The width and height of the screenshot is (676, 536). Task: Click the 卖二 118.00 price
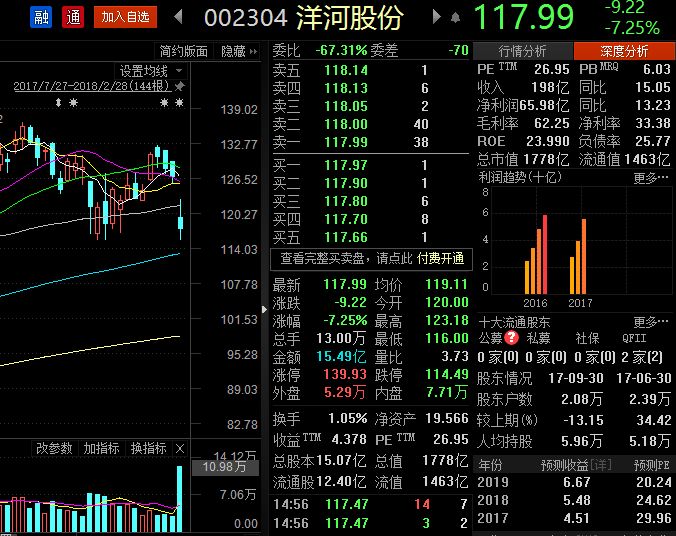[346, 124]
